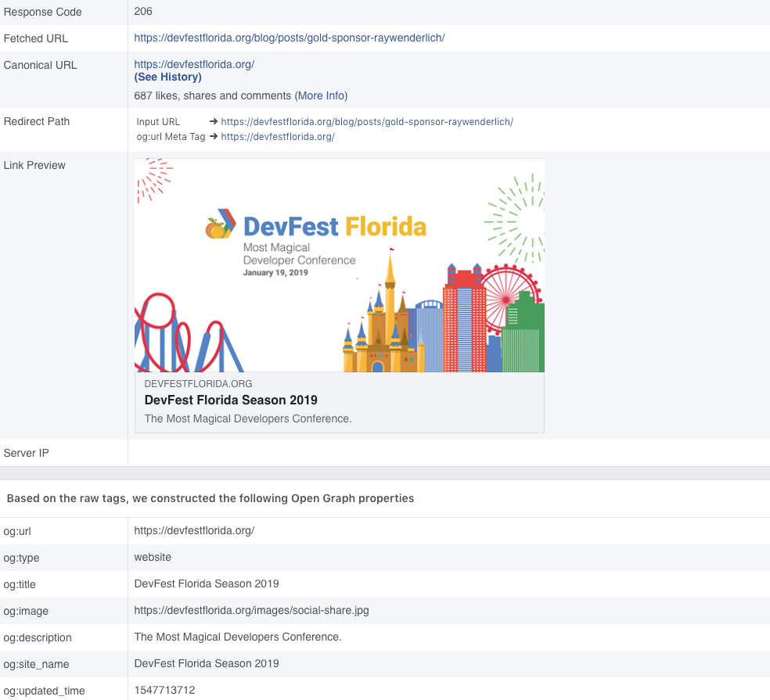
Task: Click the Canonical URL label
Action: click(x=40, y=65)
